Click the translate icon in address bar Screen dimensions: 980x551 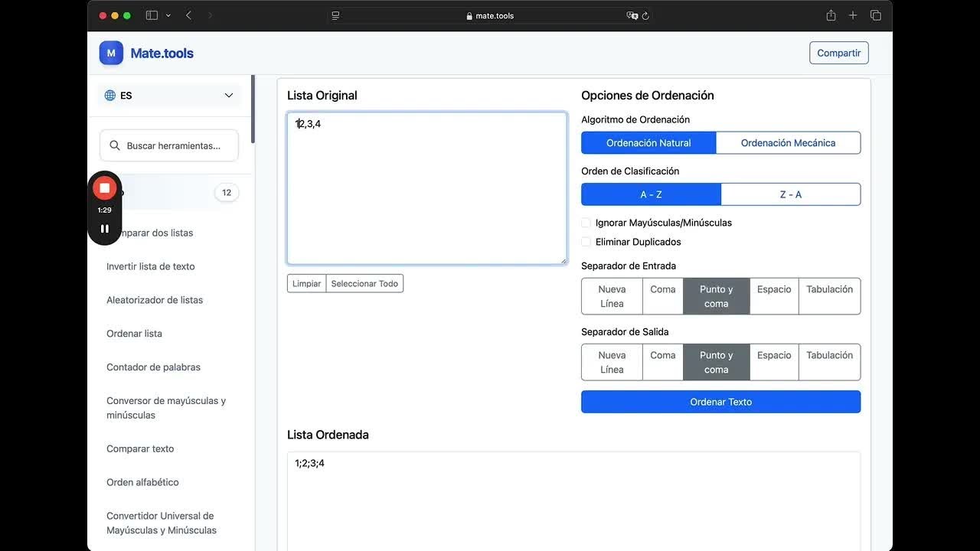pyautogui.click(x=632, y=15)
